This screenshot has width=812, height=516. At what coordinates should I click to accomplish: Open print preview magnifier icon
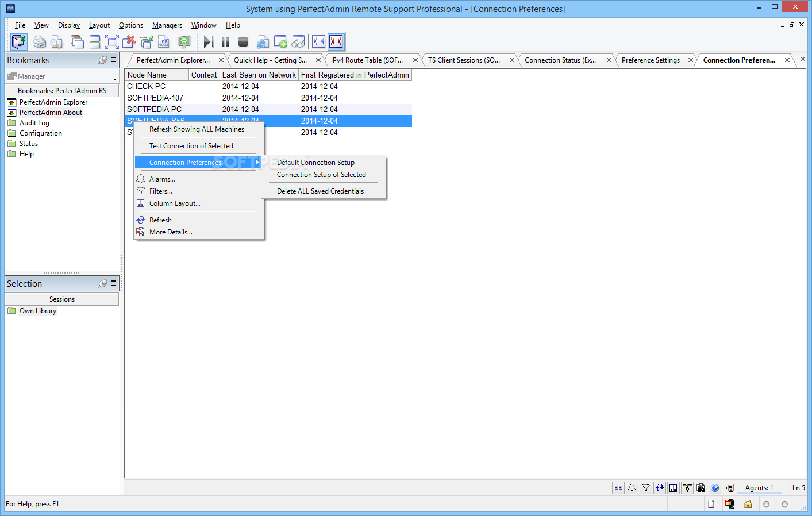click(56, 42)
